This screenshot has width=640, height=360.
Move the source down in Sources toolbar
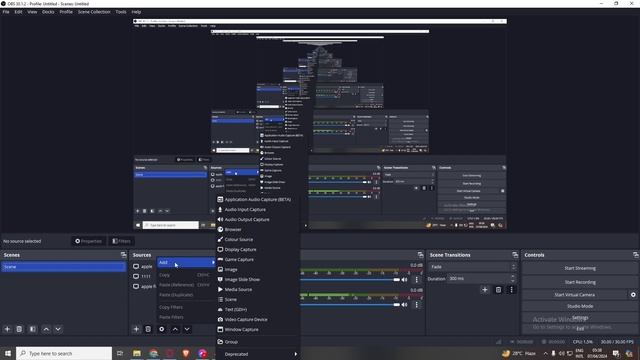point(187,329)
